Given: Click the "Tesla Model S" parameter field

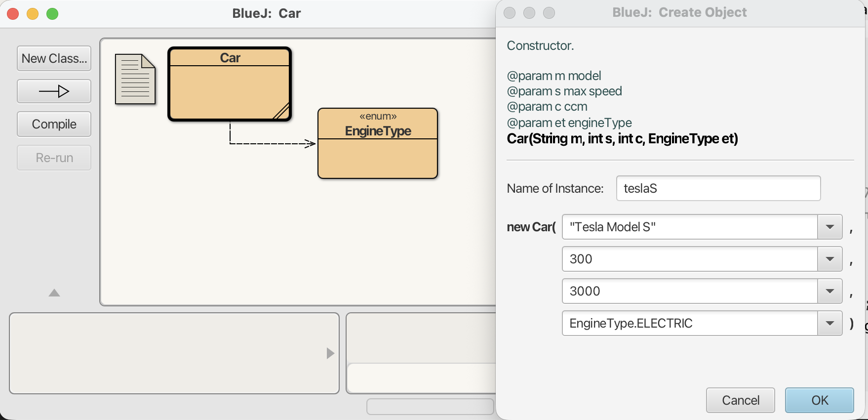Looking at the screenshot, I should (689, 227).
